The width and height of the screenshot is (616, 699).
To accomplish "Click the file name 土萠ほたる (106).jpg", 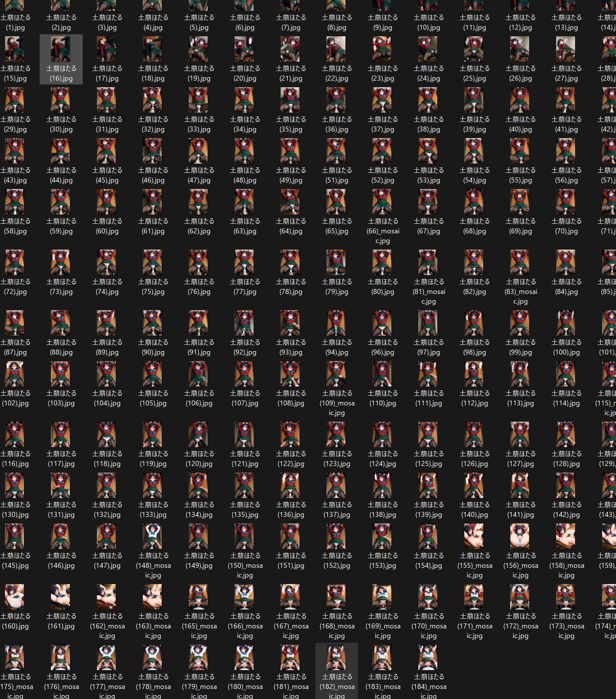I will coord(199,398).
